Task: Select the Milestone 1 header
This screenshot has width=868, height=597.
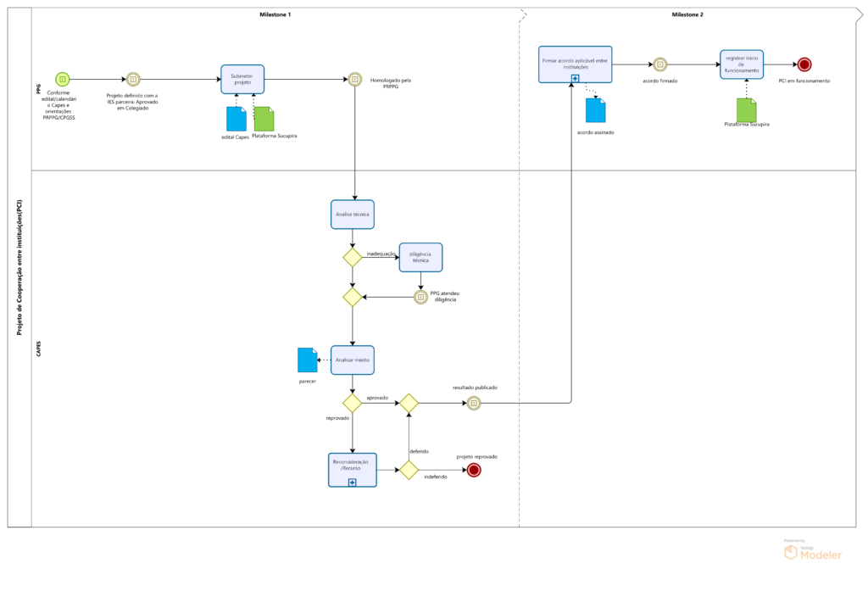Action: (275, 15)
